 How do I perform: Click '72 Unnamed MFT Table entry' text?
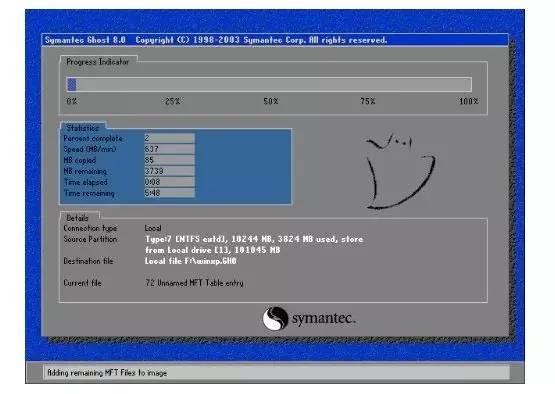[194, 283]
